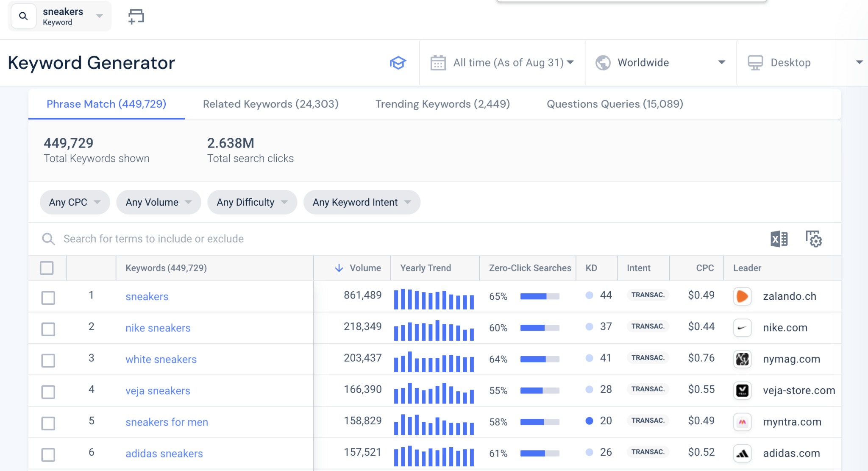Check the box for sneakers keyword row

coord(48,298)
